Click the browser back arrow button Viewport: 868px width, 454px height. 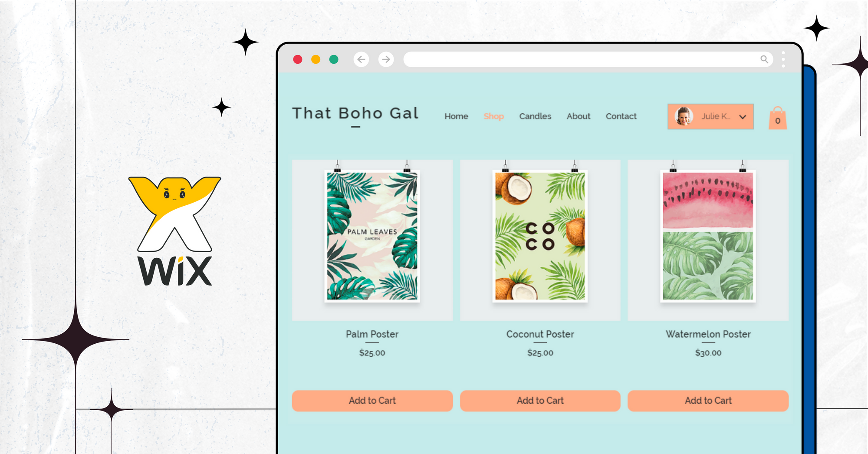point(361,59)
